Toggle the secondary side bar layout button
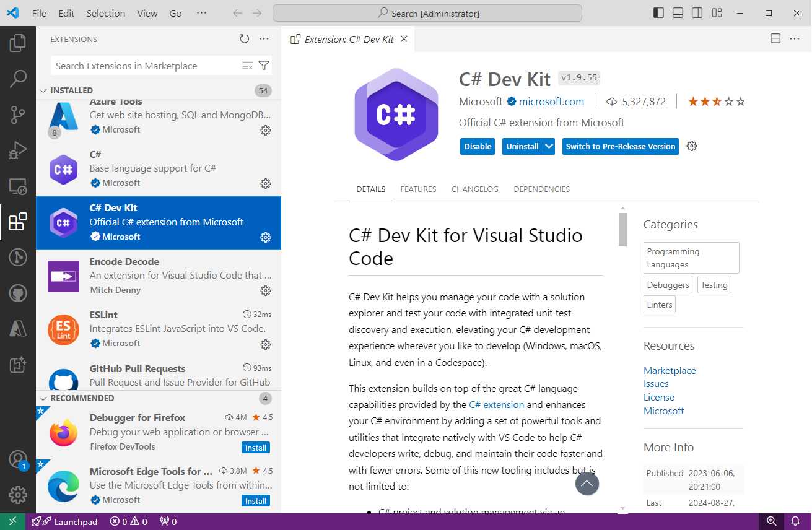This screenshot has width=812, height=530. (697, 13)
